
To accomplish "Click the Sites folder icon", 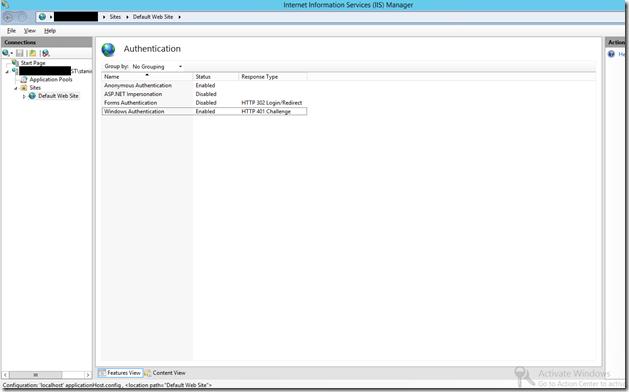I will 24,87.
